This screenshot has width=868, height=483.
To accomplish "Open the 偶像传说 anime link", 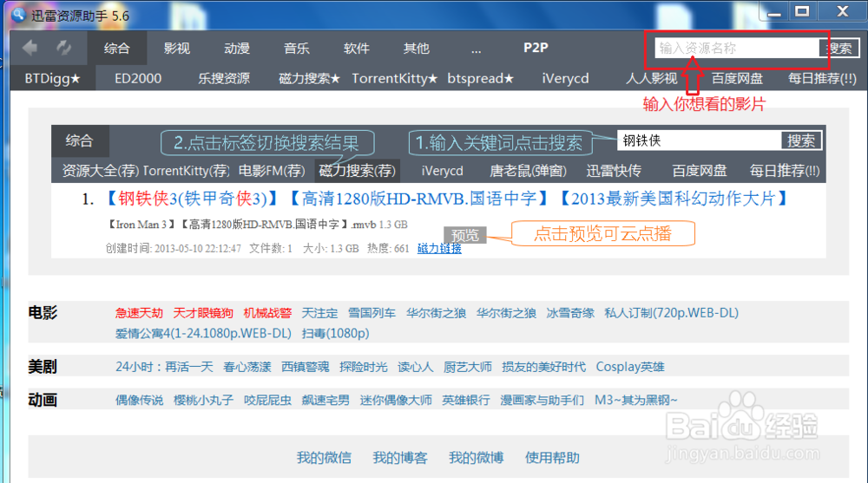I will point(140,400).
